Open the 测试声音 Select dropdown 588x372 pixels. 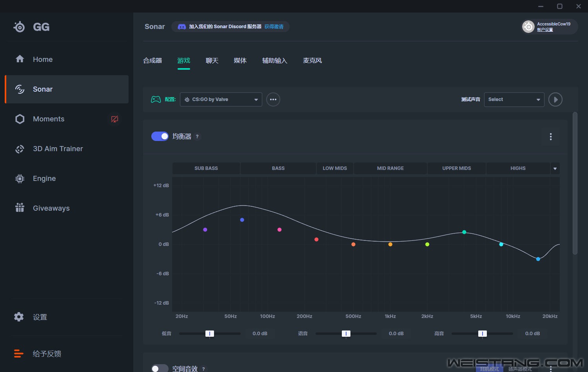[514, 99]
